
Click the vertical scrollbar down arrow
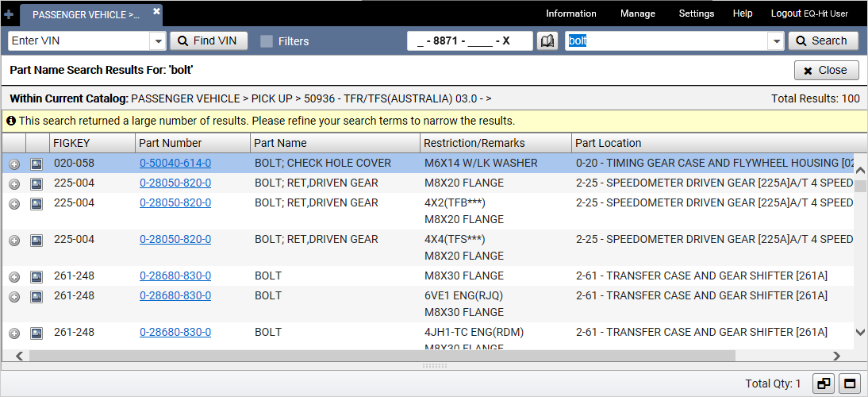click(860, 333)
